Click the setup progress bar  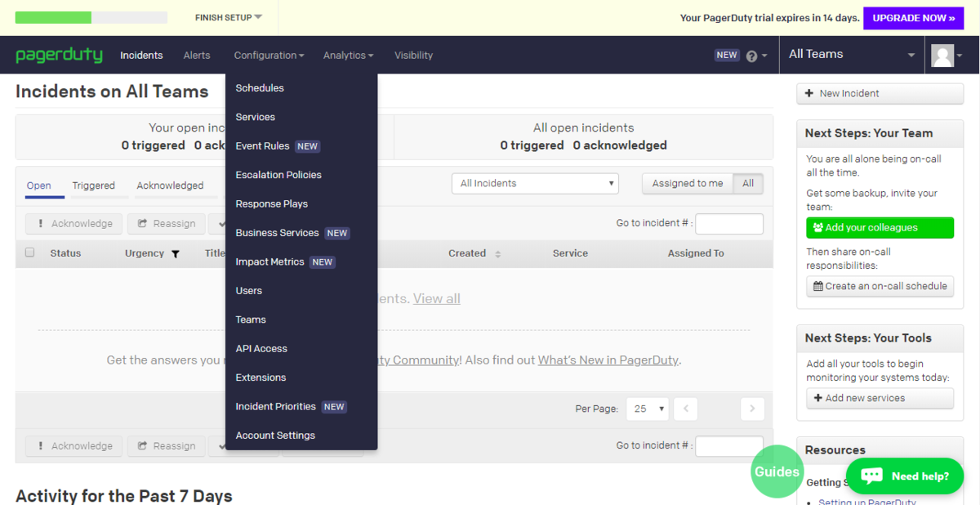91,17
